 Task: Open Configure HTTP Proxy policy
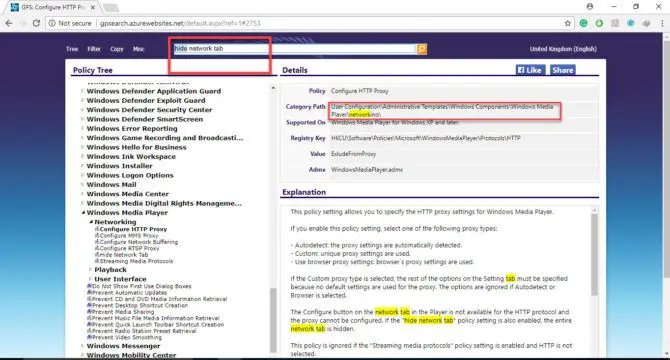pos(133,229)
